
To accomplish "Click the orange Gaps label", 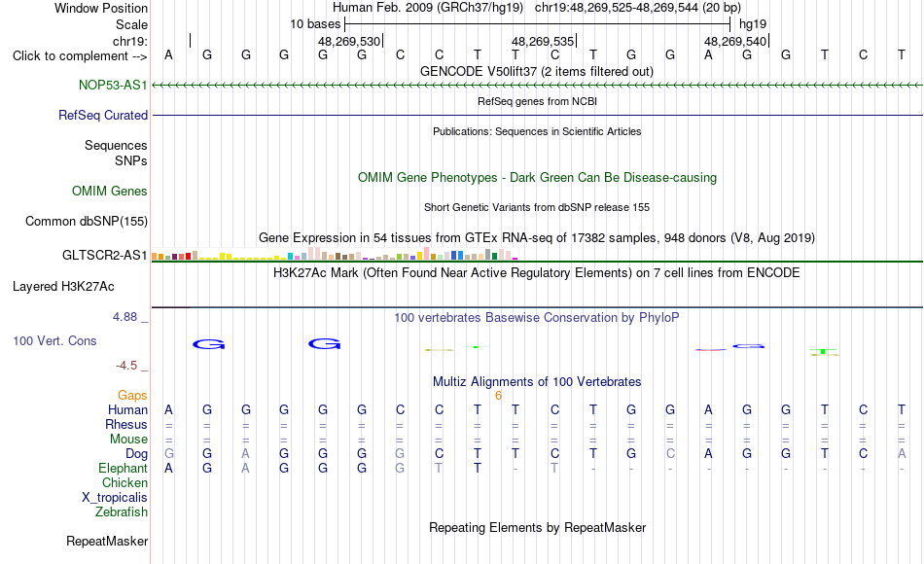I will click(x=132, y=396).
